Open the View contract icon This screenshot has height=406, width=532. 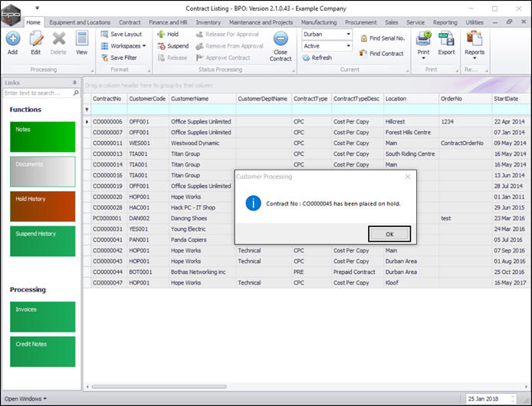coord(81,38)
